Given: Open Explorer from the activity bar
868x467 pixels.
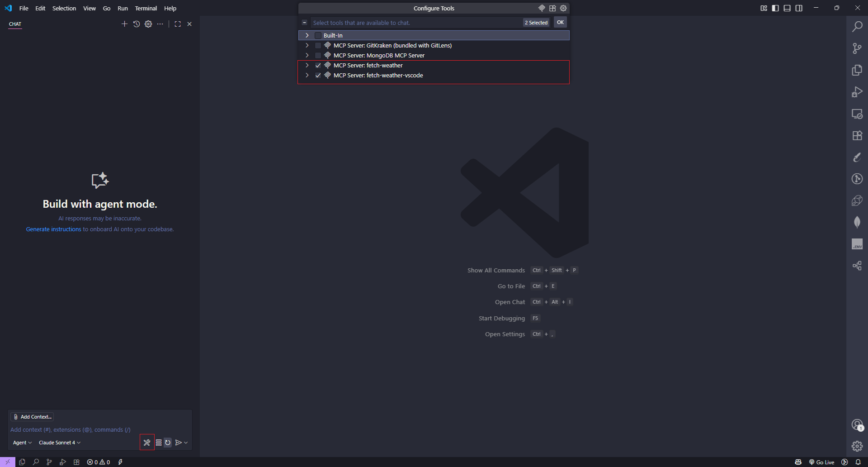Looking at the screenshot, I should click(x=857, y=70).
